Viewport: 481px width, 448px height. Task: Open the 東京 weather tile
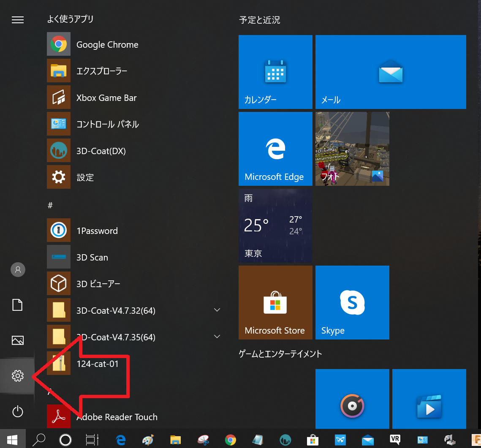(275, 225)
